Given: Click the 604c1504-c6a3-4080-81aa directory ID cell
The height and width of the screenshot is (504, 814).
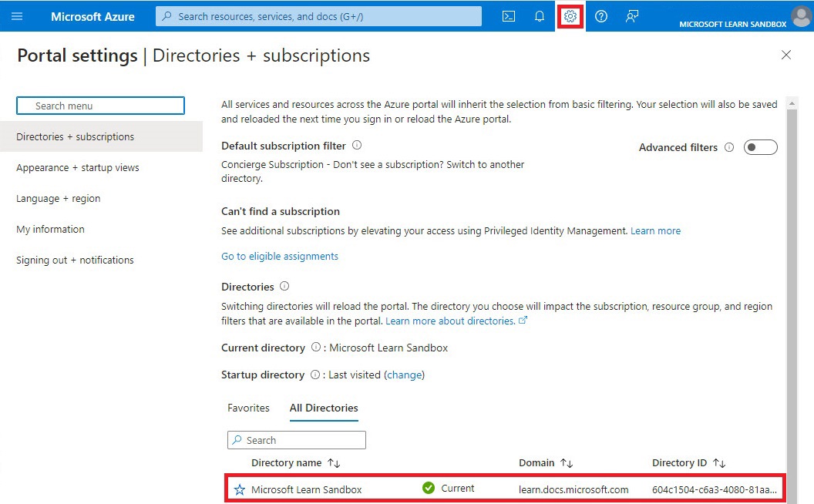Looking at the screenshot, I should (x=715, y=489).
